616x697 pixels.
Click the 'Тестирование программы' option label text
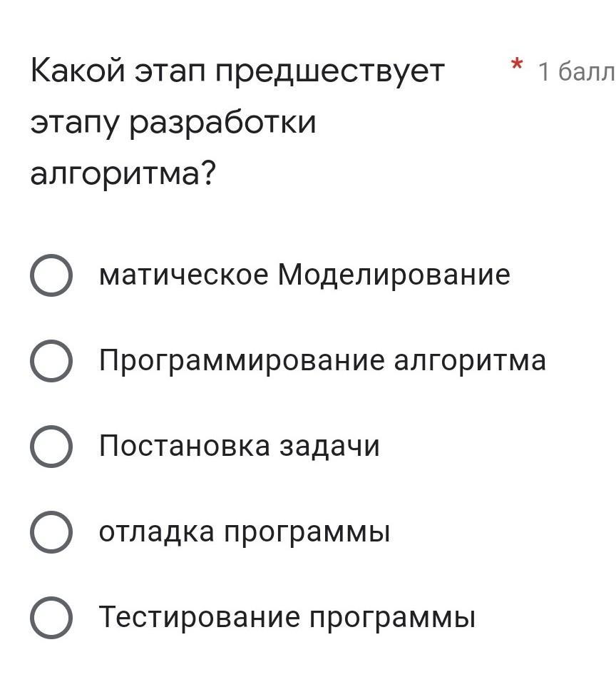[287, 617]
